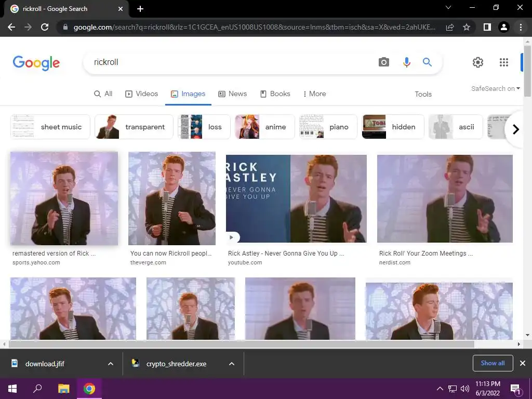
Task: Click the Google logo
Action: [36, 63]
